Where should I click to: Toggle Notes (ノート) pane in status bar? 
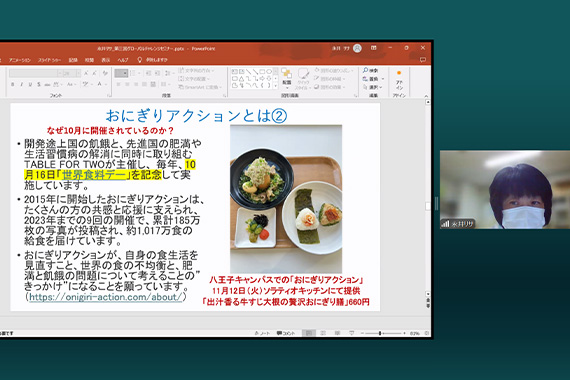tap(262, 333)
